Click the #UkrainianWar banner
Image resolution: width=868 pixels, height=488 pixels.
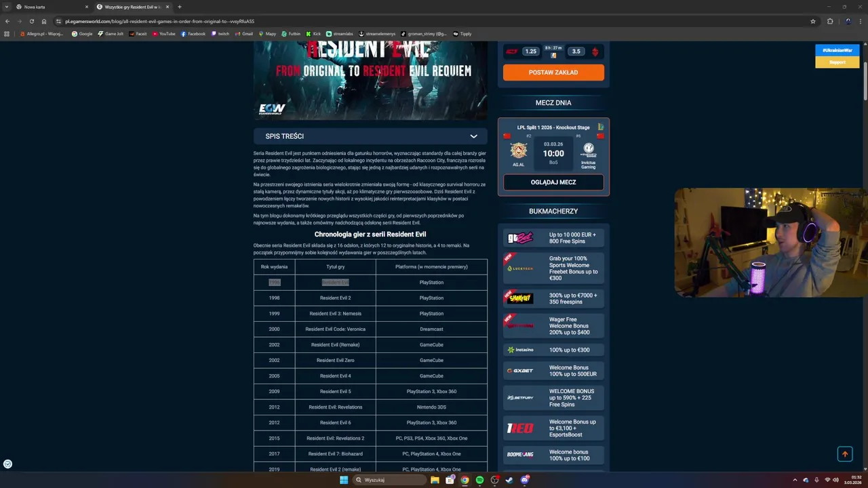tap(837, 50)
